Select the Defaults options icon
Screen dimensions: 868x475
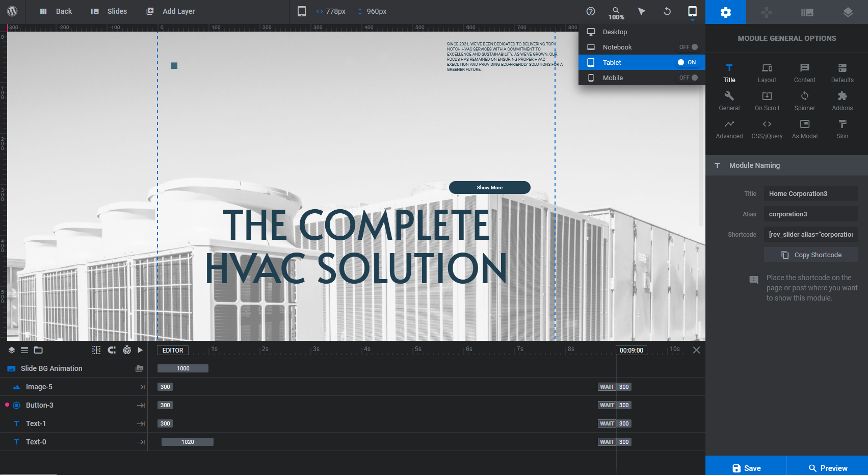click(843, 73)
